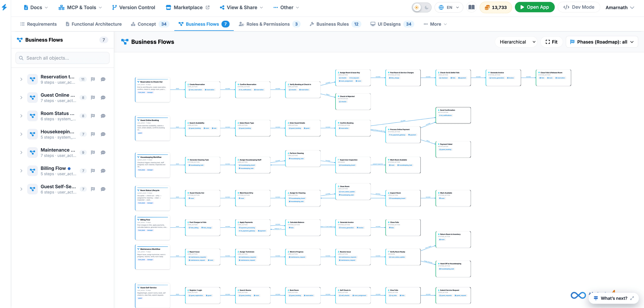Open flag icon for Reservation flow row
644x308 pixels.
click(x=93, y=79)
